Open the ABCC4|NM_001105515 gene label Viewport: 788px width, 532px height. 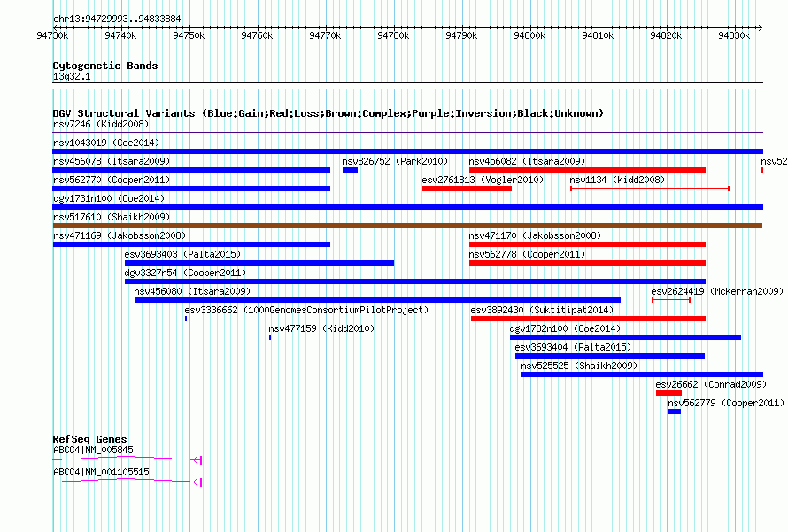tap(101, 472)
